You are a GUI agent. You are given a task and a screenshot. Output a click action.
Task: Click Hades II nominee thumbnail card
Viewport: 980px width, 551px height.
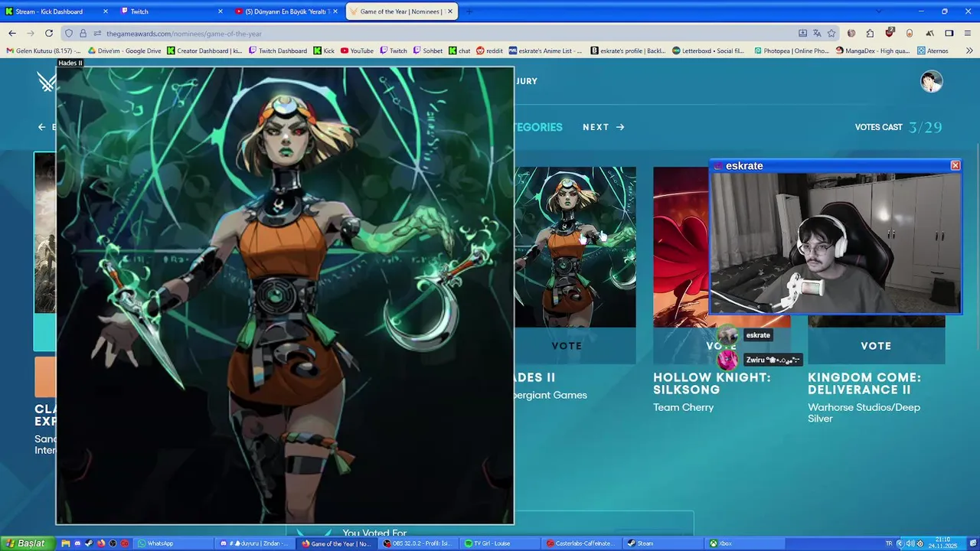[x=575, y=247]
